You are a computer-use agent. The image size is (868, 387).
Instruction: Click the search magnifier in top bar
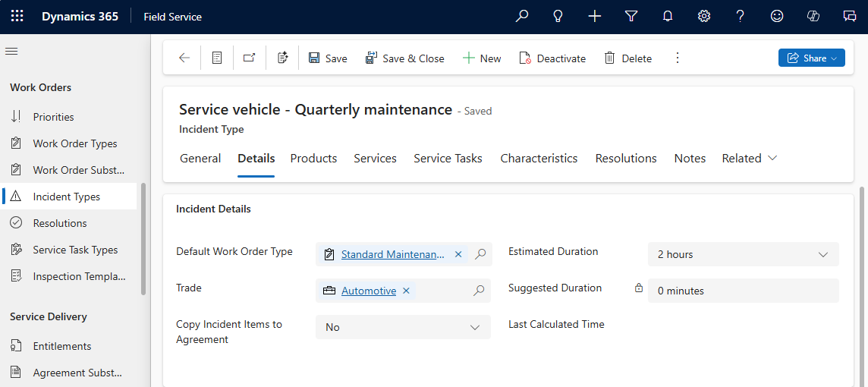point(522,16)
